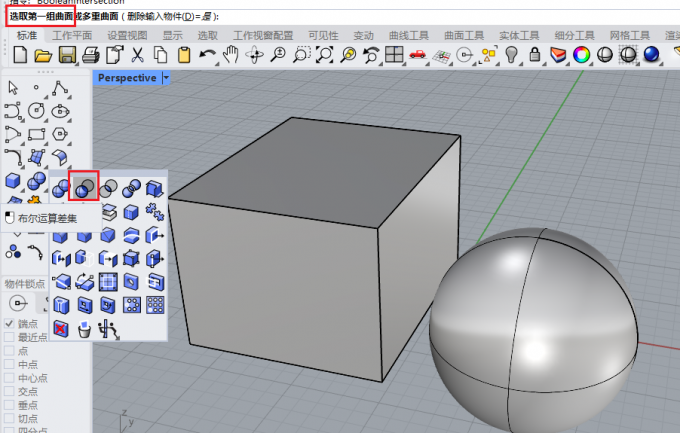Save the model with the floppy disk icon

67,55
